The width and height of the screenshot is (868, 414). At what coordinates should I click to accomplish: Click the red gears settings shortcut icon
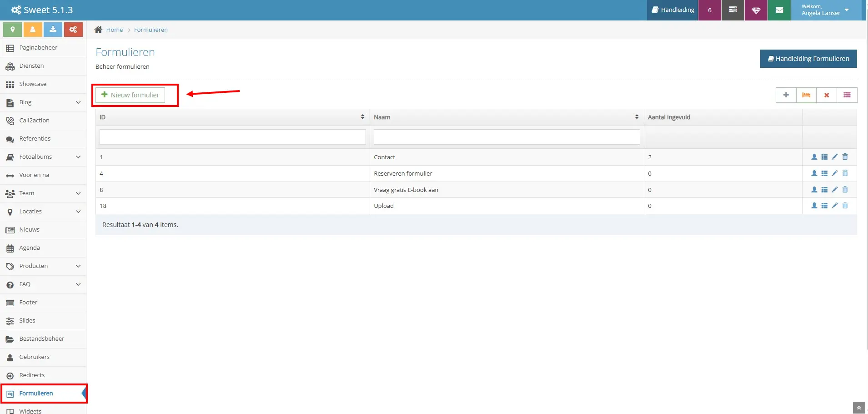point(73,30)
